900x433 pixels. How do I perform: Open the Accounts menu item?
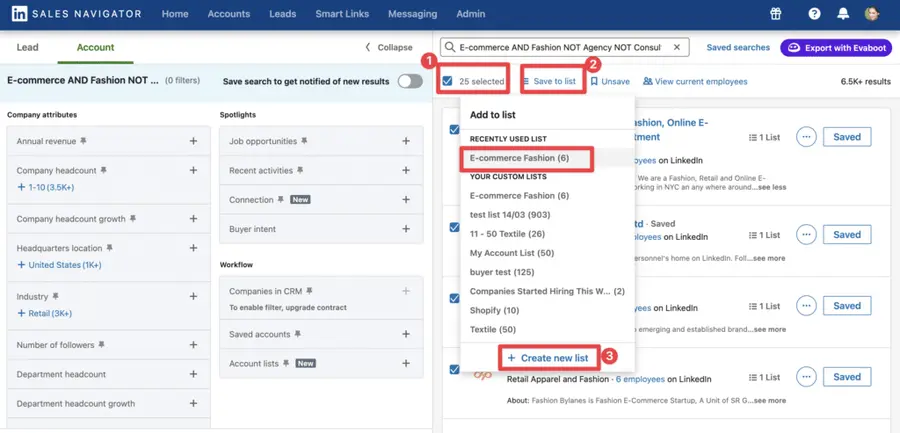coord(228,14)
